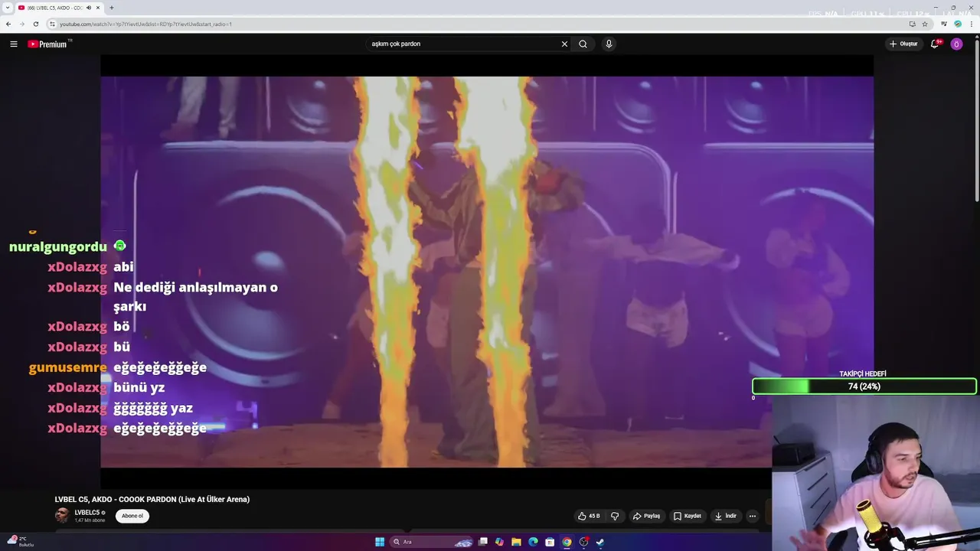Viewport: 980px width, 551px height.
Task: Select the browser address bar URL
Action: tap(145, 24)
